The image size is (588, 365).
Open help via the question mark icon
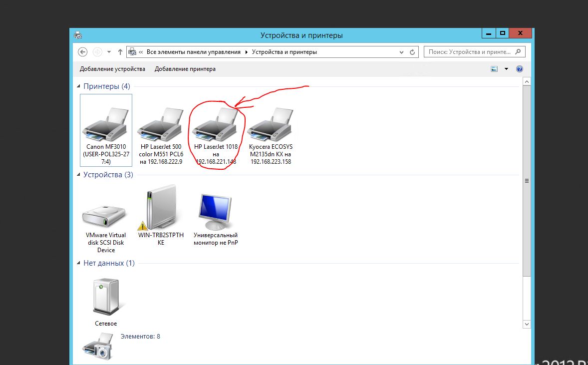coord(520,69)
